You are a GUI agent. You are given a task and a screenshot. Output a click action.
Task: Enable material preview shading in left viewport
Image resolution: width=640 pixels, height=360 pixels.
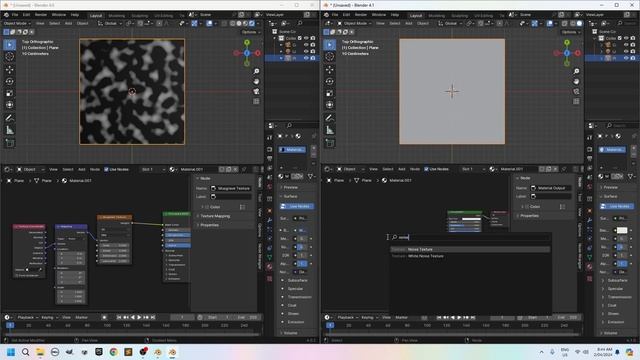pyautogui.click(x=245, y=23)
